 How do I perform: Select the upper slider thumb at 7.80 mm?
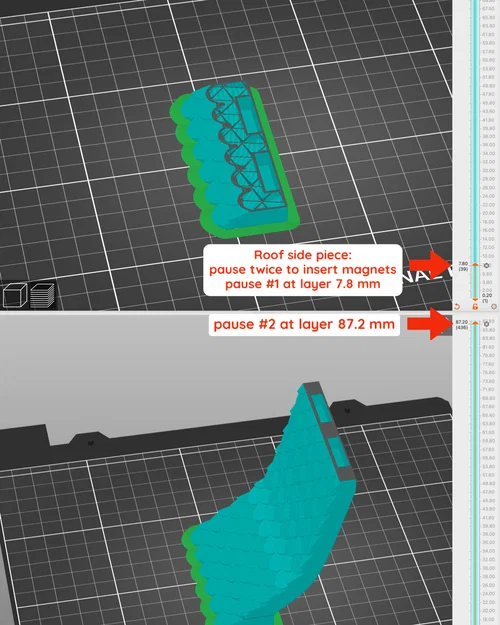click(475, 265)
